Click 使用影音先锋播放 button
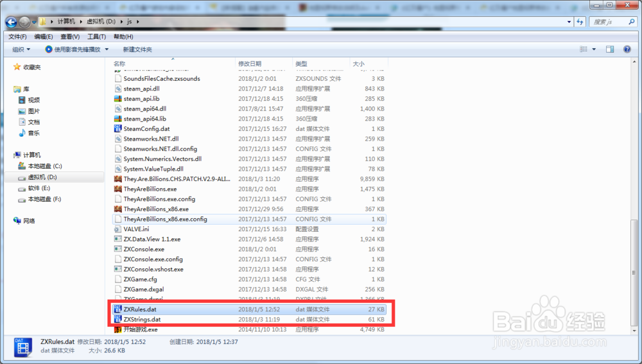This screenshot has height=364, width=642. pyautogui.click(x=73, y=49)
